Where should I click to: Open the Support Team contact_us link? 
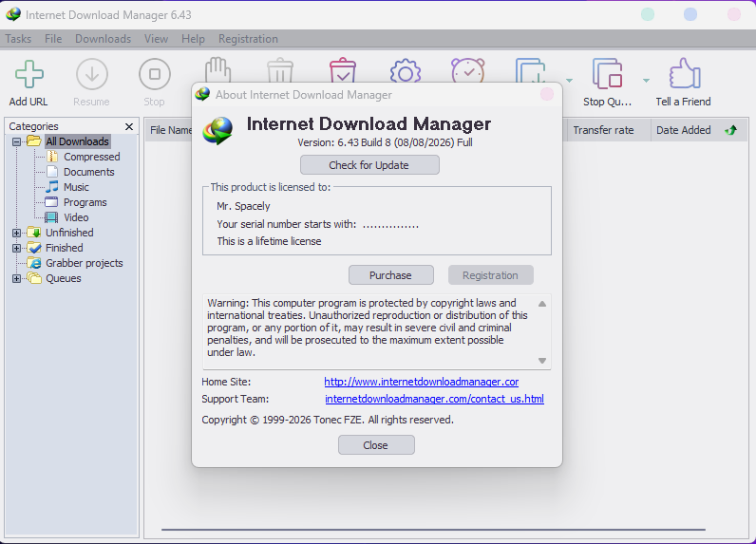[x=434, y=399]
